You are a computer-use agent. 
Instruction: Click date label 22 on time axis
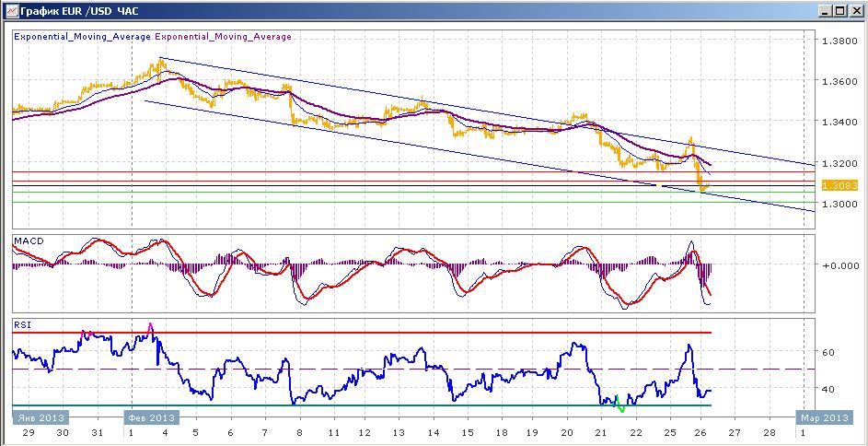tap(635, 433)
